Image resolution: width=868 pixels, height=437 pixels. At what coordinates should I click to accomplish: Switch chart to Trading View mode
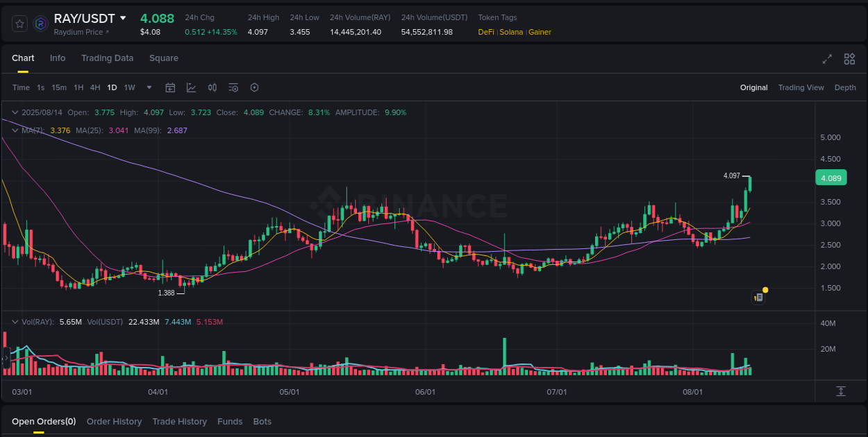(801, 87)
